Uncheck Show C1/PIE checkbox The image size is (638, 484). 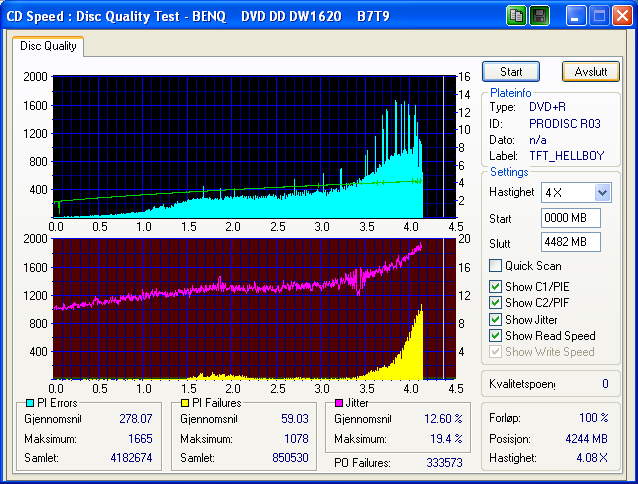pyautogui.click(x=495, y=286)
